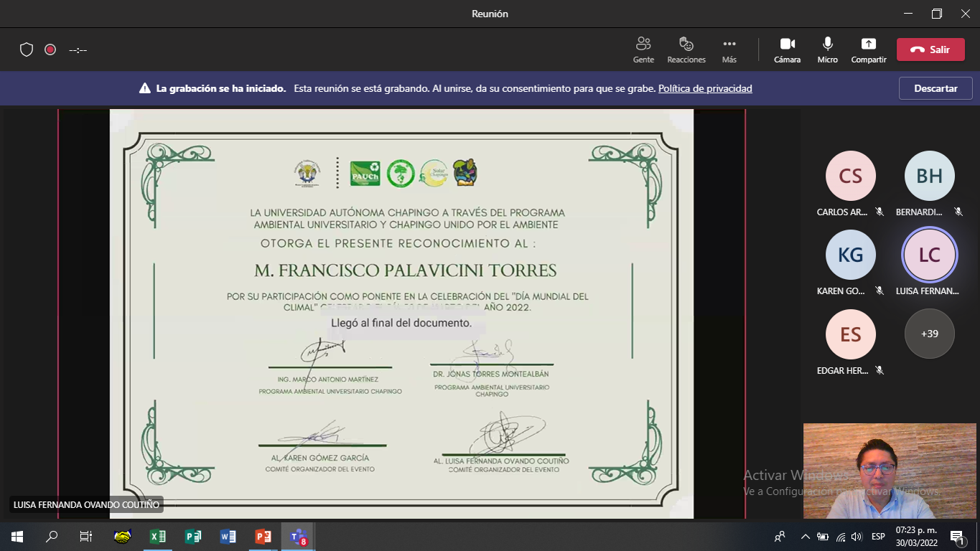This screenshot has height=551, width=980.
Task: Click the shared certificate presentation
Action: 401,314
